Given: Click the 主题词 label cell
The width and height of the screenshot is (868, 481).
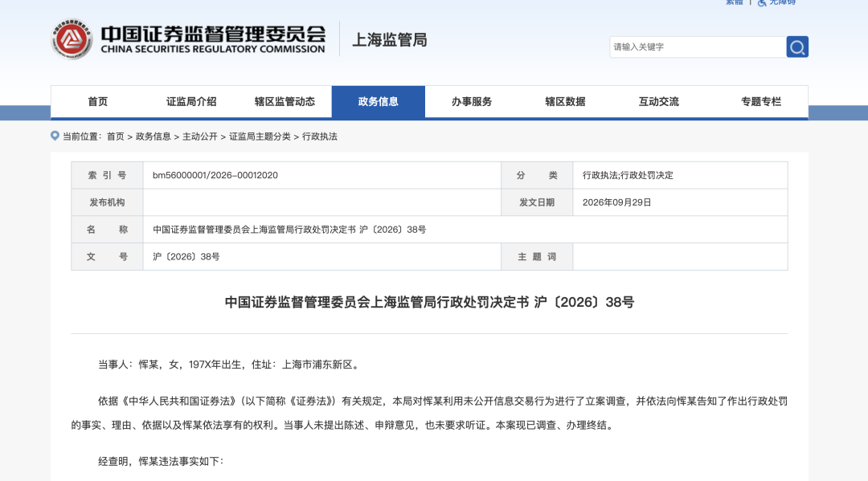Looking at the screenshot, I should click(537, 256).
